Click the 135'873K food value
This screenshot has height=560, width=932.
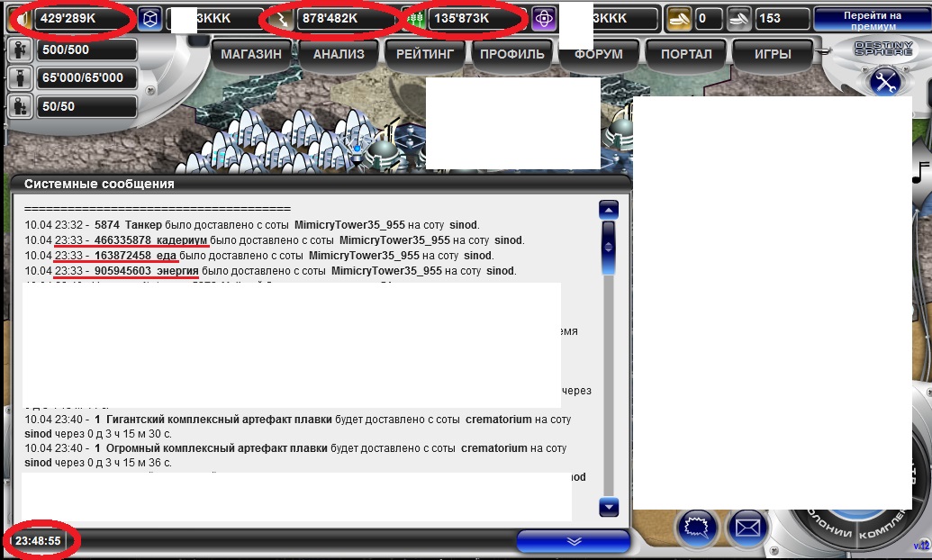pyautogui.click(x=461, y=18)
